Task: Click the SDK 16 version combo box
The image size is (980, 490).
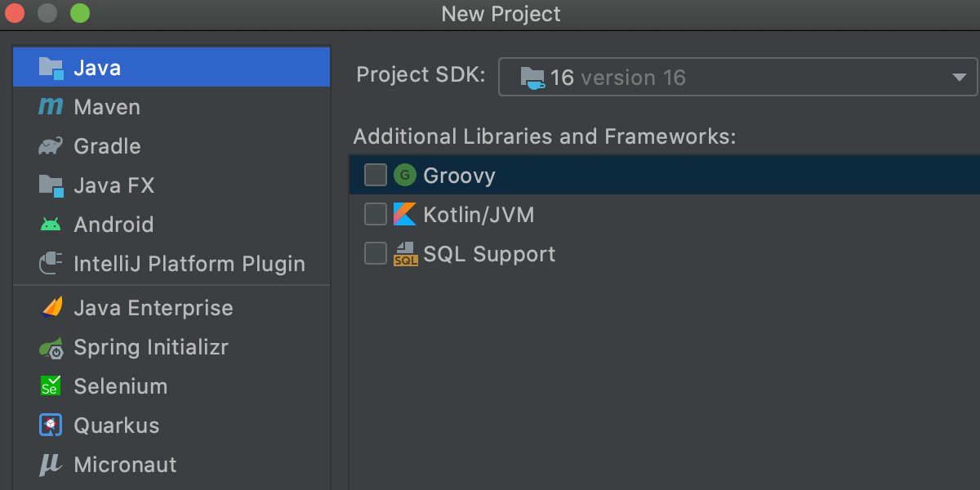Action: (x=735, y=78)
